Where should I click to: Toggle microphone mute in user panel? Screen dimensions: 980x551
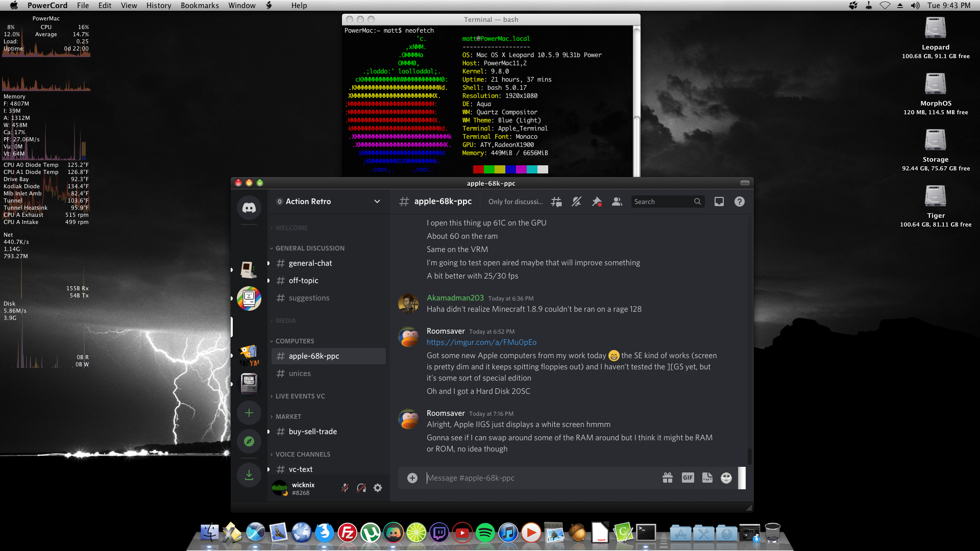tap(345, 488)
